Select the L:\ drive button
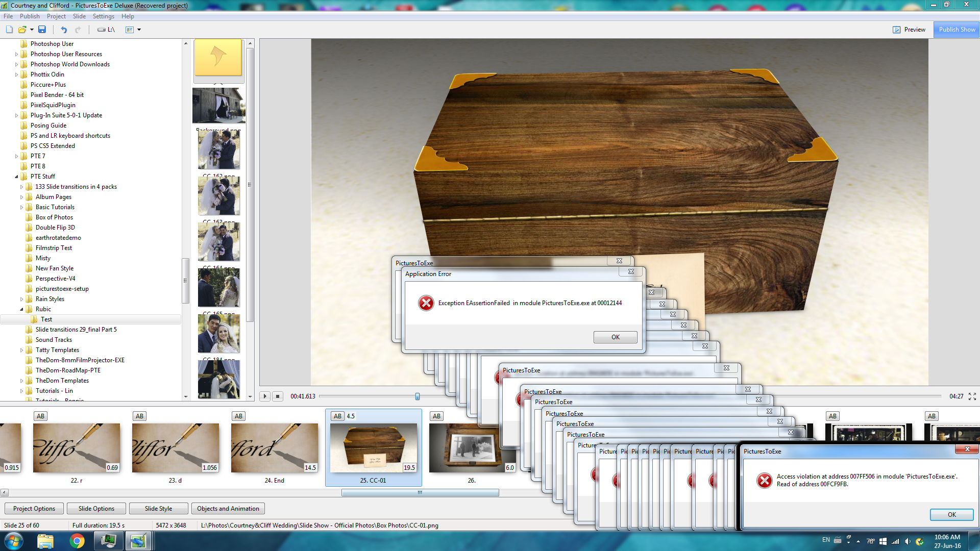Screen dimensions: 980x551 point(106,30)
